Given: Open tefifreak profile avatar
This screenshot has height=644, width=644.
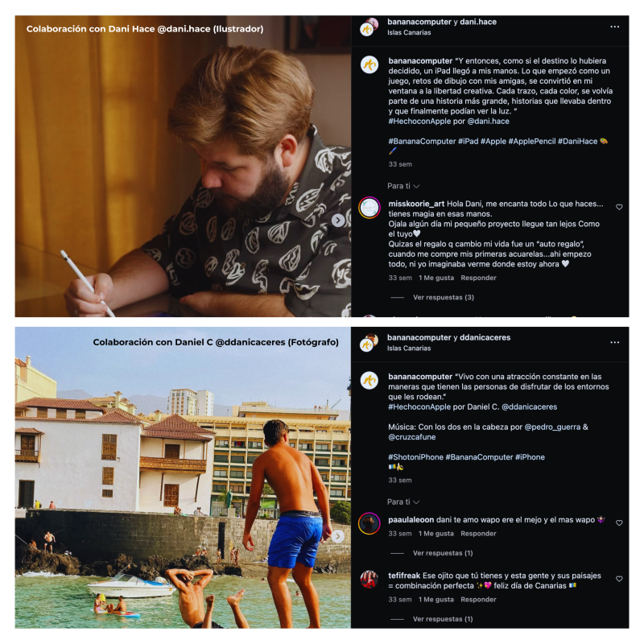Looking at the screenshot, I should 369,580.
